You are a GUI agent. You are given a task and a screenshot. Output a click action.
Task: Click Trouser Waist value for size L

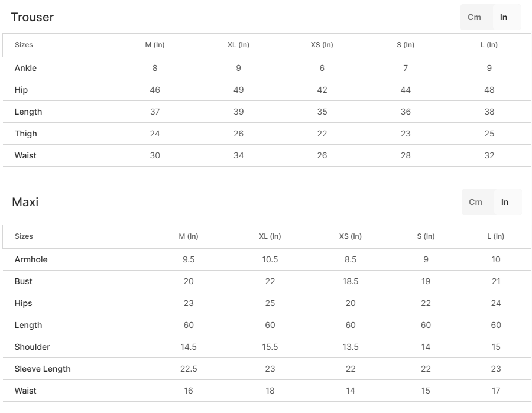489,155
